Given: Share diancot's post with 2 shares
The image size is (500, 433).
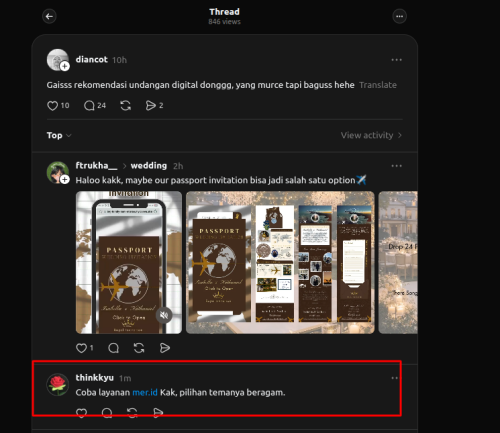Looking at the screenshot, I should pos(154,106).
